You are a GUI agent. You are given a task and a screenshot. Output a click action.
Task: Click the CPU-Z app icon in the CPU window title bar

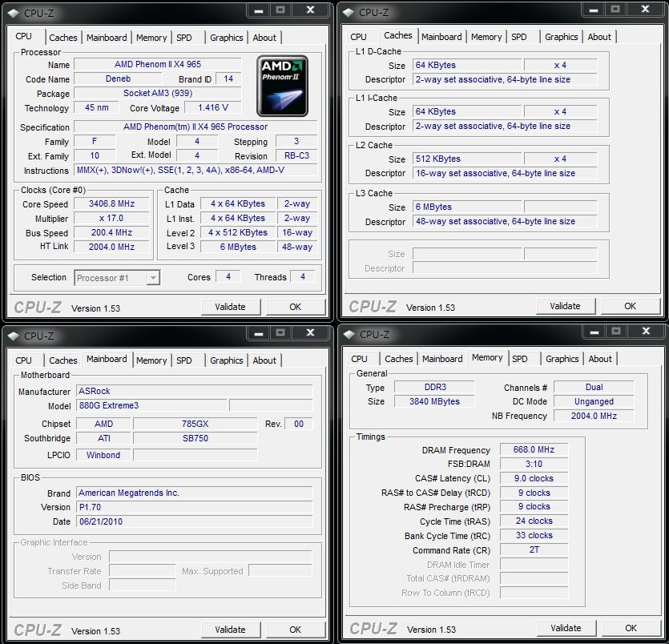pos(14,14)
